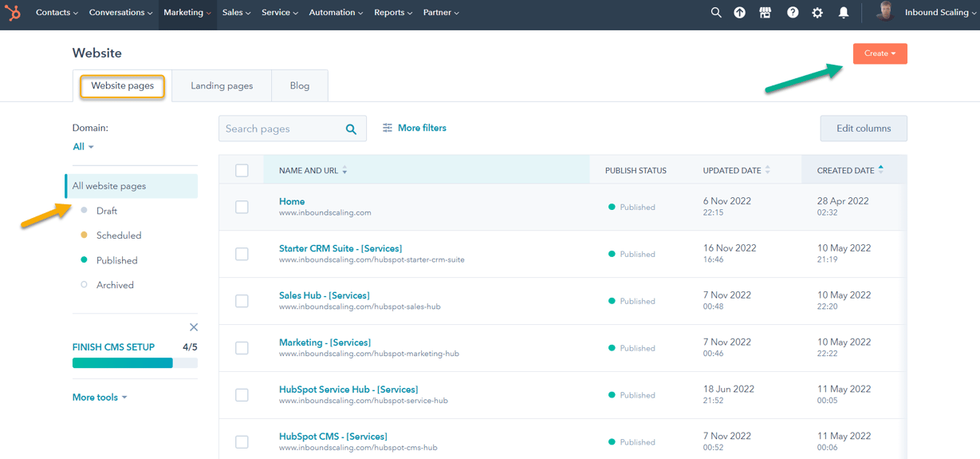
Task: Filter pages by Archived status
Action: (115, 285)
